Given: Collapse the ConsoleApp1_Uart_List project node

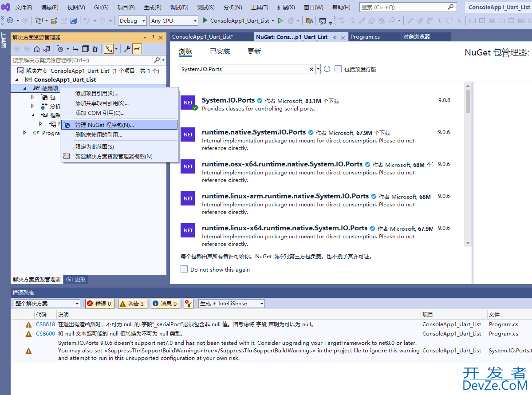Looking at the screenshot, I should pyautogui.click(x=17, y=79).
